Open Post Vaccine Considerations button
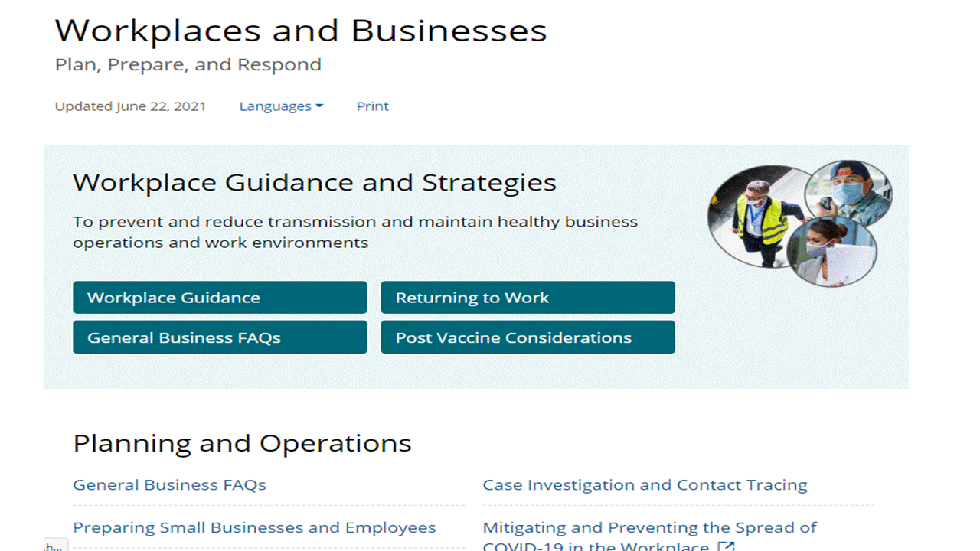 tap(528, 337)
